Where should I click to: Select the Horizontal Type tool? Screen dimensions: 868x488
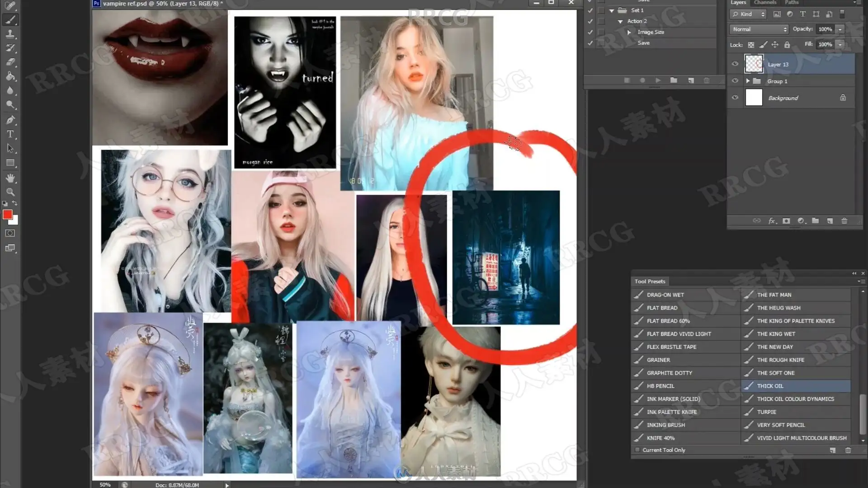(10, 134)
